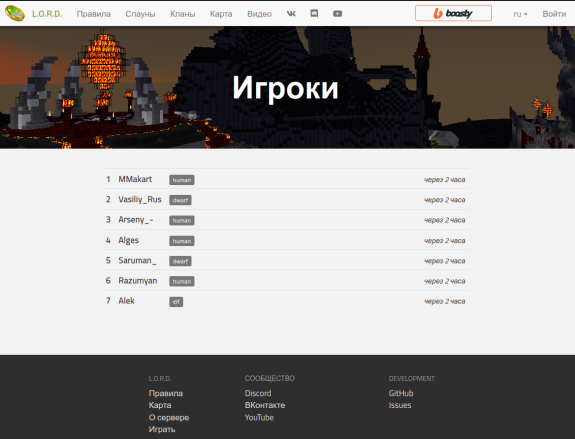Image resolution: width=575 pixels, height=439 pixels.
Task: Click the elf badge beside Alek
Action: 176,301
